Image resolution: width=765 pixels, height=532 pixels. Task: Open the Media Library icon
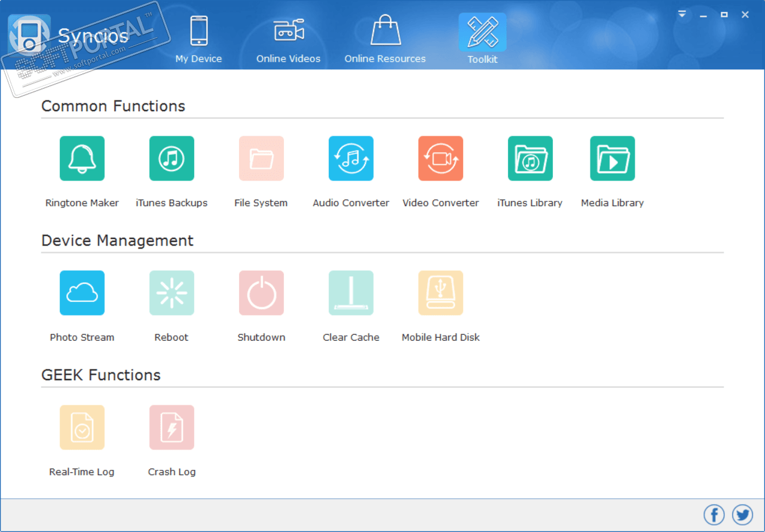(613, 158)
